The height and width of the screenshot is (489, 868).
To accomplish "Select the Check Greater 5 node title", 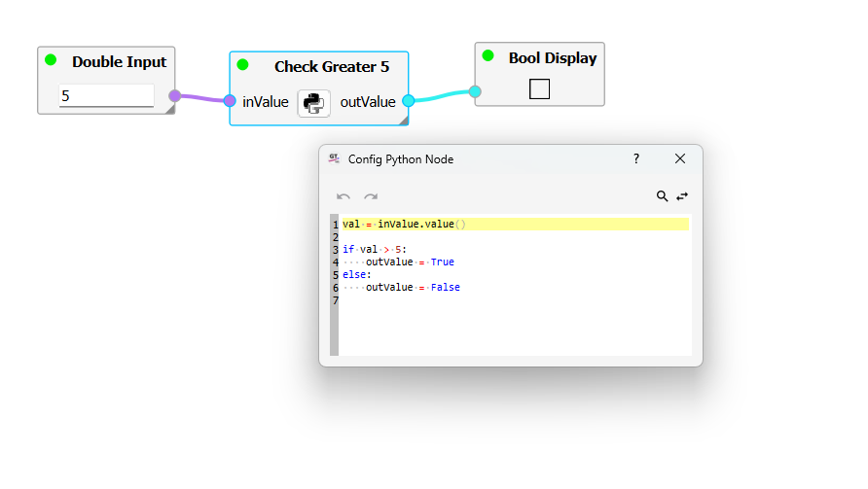I will (332, 67).
